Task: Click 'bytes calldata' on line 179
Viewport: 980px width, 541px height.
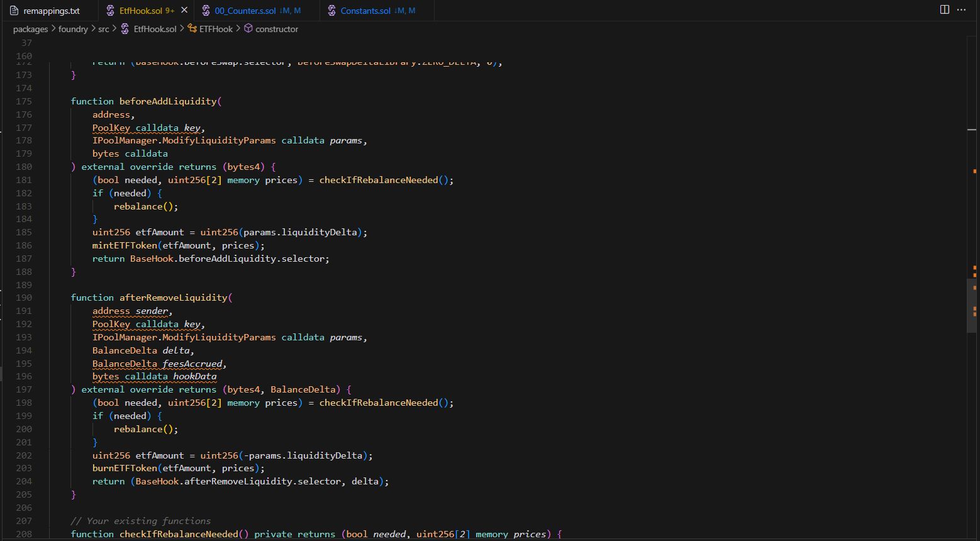Action: click(130, 153)
